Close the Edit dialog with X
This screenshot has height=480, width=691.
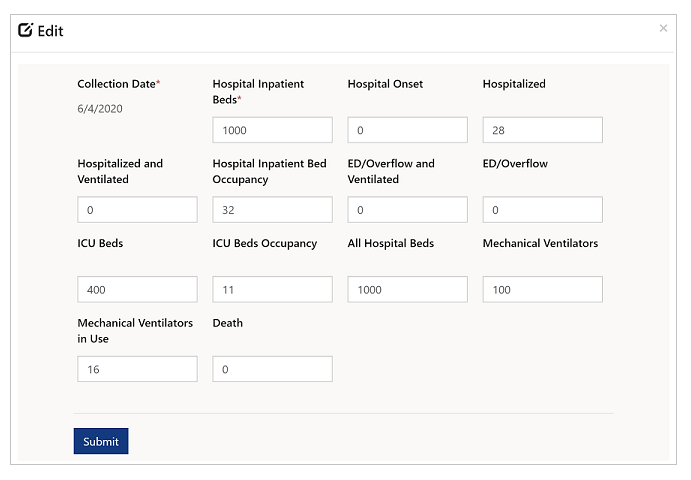[x=663, y=29]
